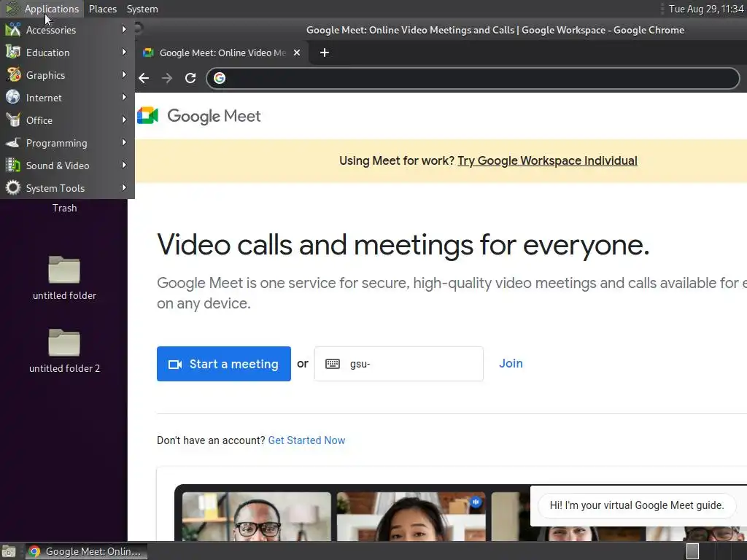Click the date and time clock
This screenshot has width=747, height=560.
[x=705, y=9]
